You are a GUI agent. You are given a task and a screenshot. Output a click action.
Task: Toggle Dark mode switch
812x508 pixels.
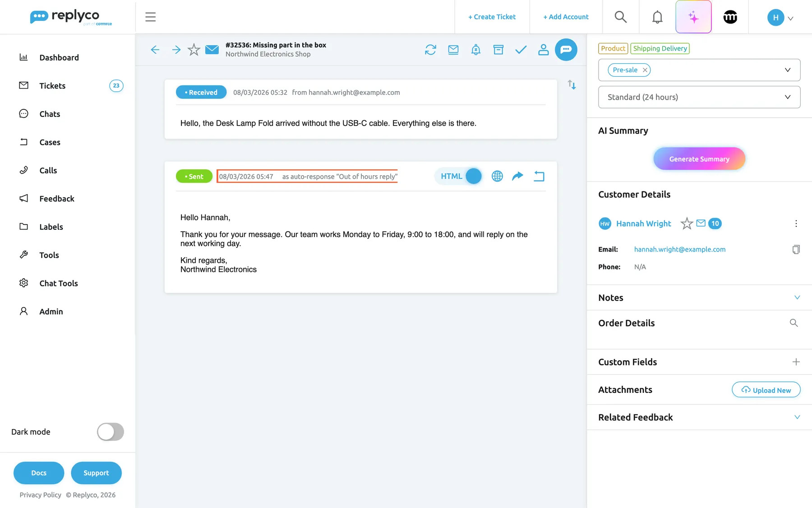[111, 432]
